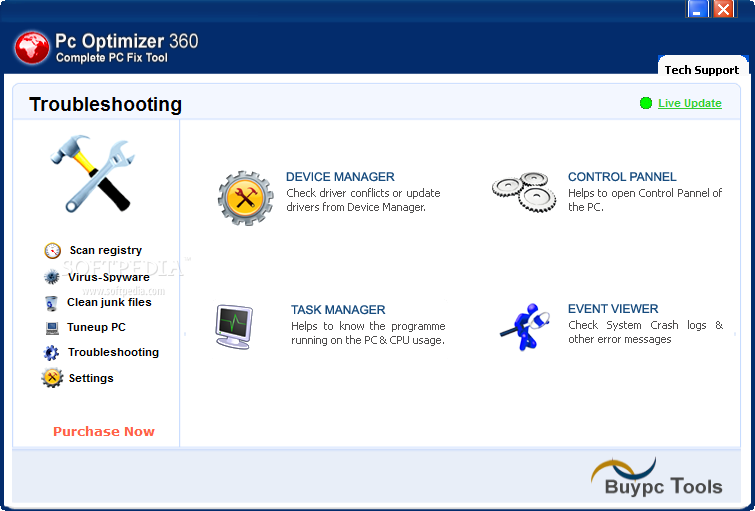755x511 pixels.
Task: Select Scan registry menu item
Action: point(105,250)
